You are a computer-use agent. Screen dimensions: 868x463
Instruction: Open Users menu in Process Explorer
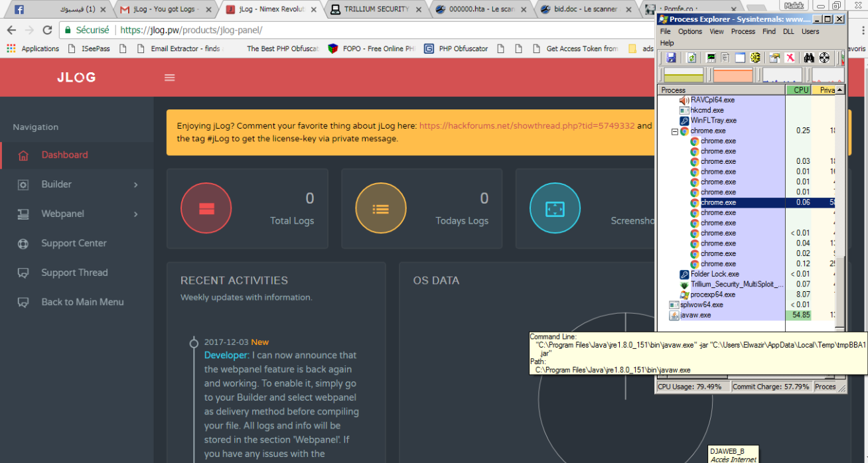(x=810, y=31)
